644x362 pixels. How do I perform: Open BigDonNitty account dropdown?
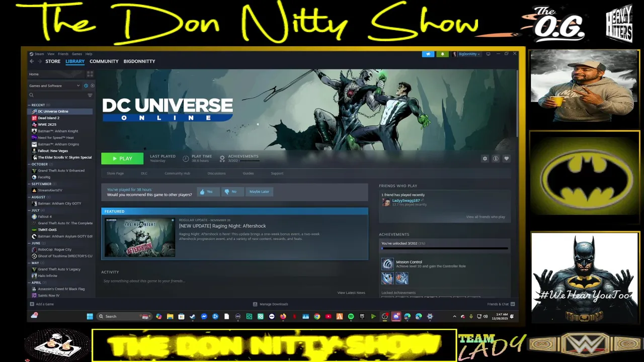pyautogui.click(x=466, y=54)
